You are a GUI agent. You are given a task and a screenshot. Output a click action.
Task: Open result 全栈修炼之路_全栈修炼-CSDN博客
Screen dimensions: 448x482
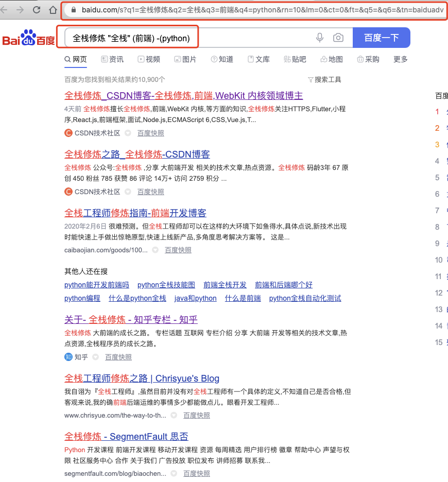point(137,154)
